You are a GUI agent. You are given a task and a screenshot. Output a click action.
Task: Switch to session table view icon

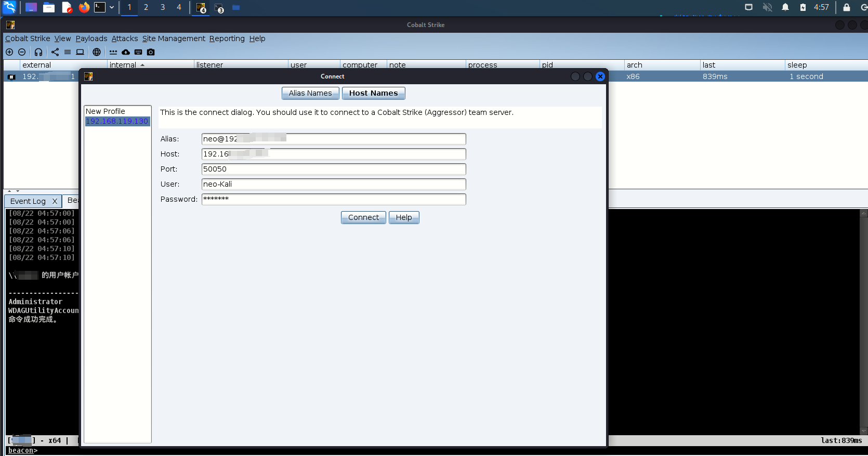tap(68, 52)
